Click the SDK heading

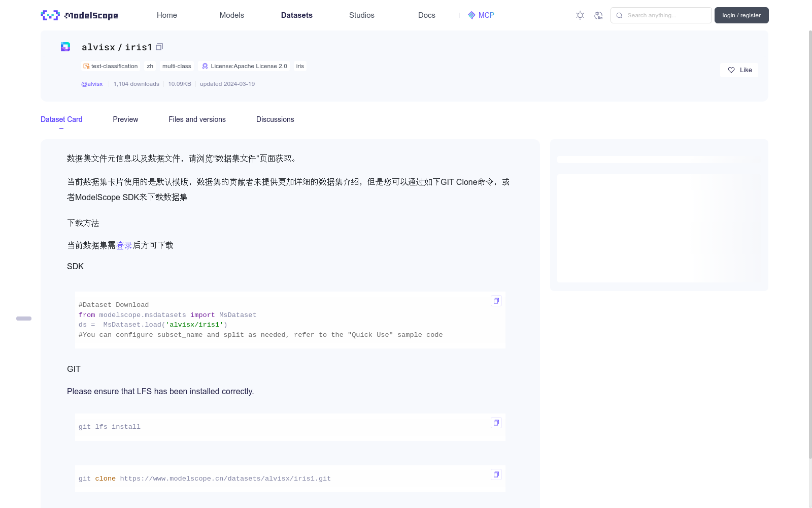tap(75, 266)
